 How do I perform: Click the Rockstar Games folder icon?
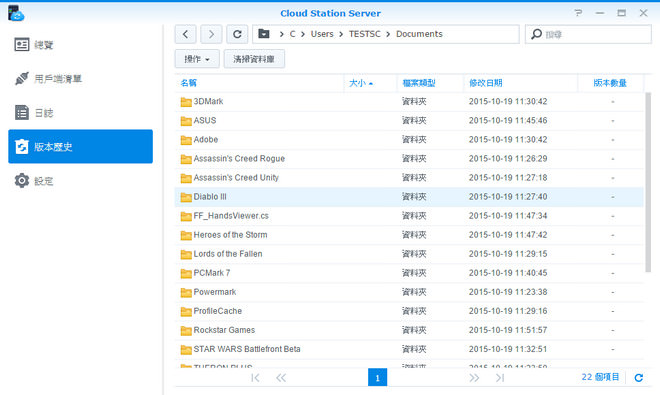point(186,331)
